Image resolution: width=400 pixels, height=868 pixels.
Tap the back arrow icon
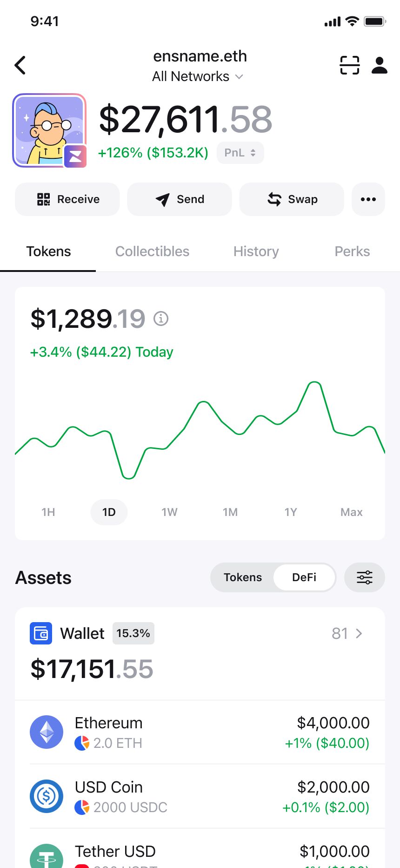20,65
